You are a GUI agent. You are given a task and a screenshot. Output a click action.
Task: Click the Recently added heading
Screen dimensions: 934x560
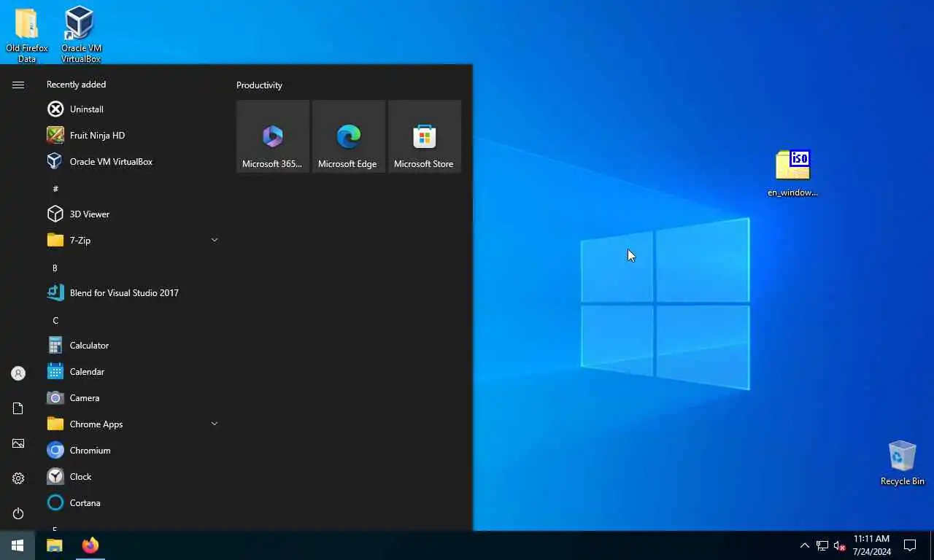[76, 85]
